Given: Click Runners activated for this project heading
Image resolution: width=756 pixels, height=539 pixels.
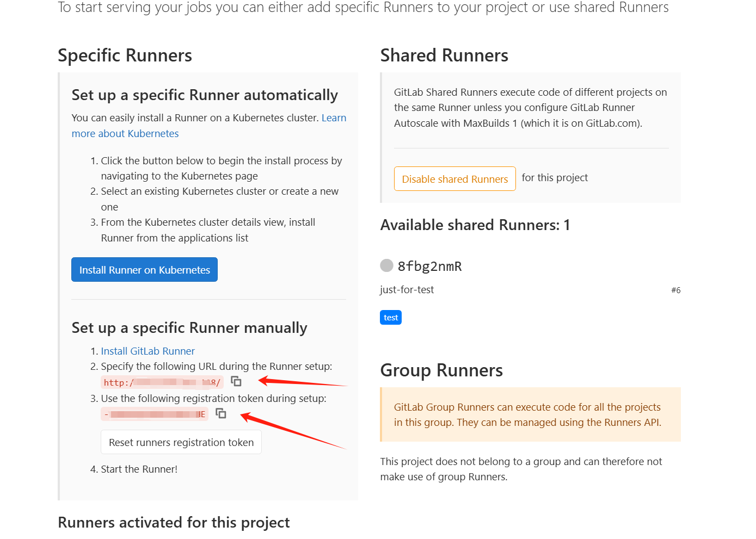Looking at the screenshot, I should tap(174, 523).
